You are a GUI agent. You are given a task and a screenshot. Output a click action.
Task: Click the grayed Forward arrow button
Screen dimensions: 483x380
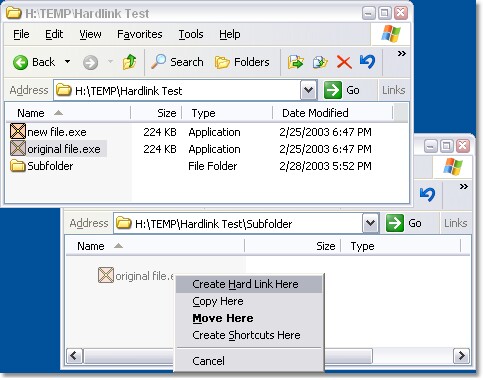90,62
